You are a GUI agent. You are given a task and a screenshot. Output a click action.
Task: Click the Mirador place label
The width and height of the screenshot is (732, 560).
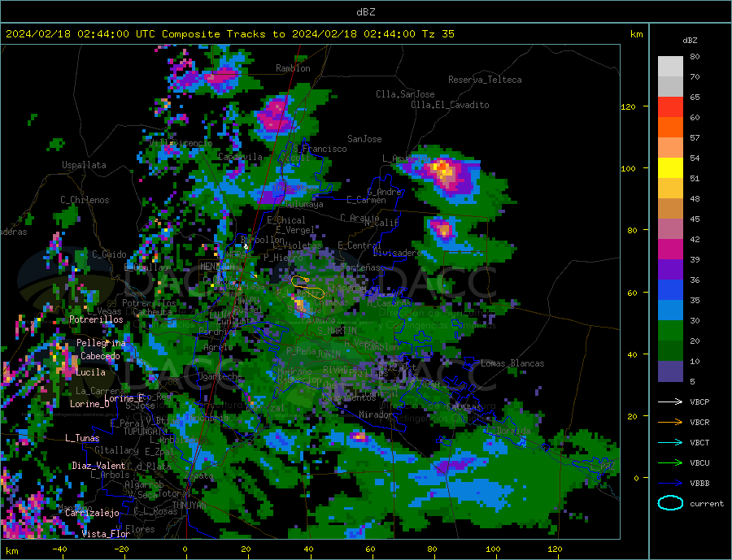point(376,415)
